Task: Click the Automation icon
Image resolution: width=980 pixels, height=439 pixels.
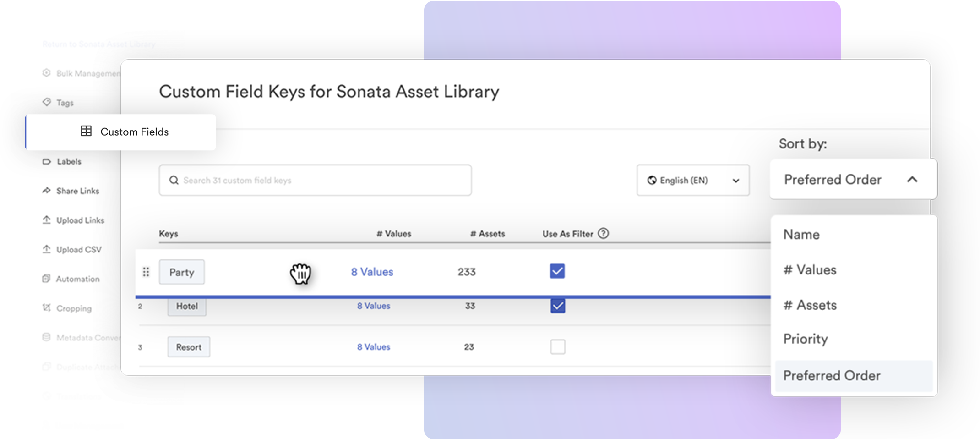Action: coord(46,279)
